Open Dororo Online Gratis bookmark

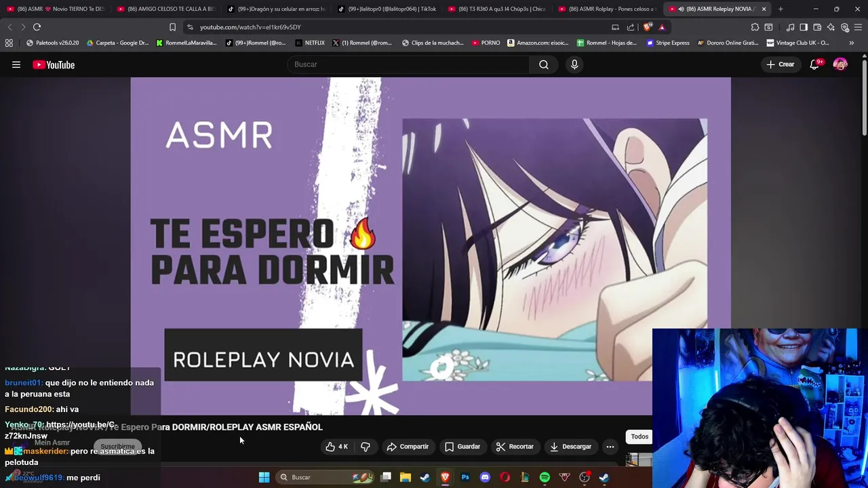(x=728, y=43)
